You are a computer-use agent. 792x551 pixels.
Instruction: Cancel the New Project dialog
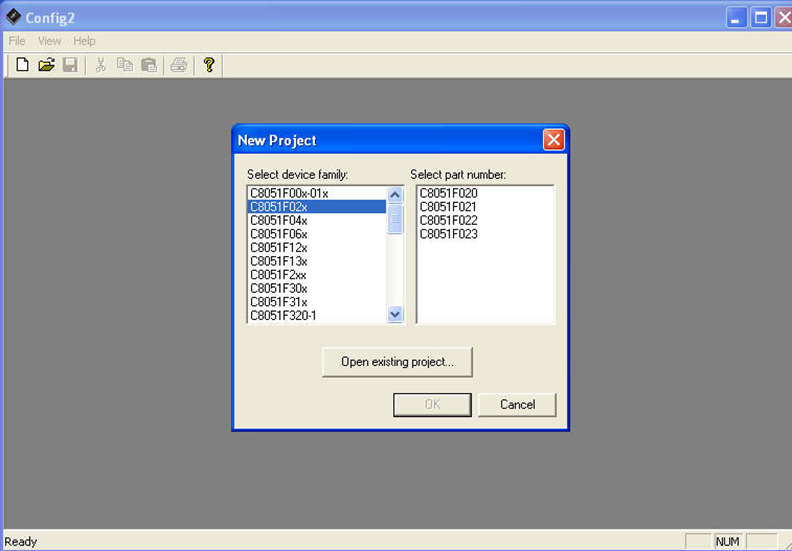pos(517,405)
